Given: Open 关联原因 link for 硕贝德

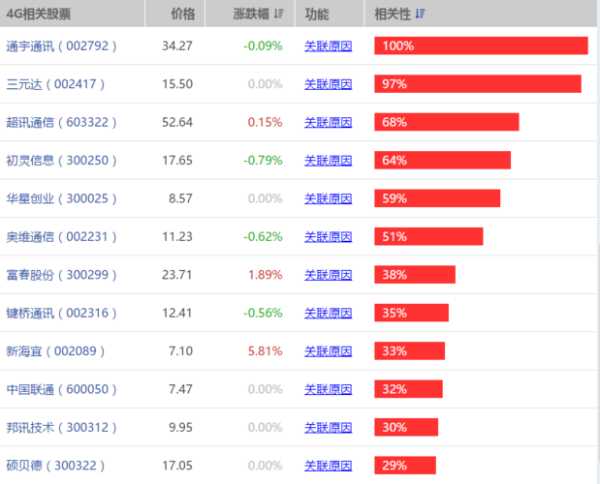Looking at the screenshot, I should coord(328,466).
